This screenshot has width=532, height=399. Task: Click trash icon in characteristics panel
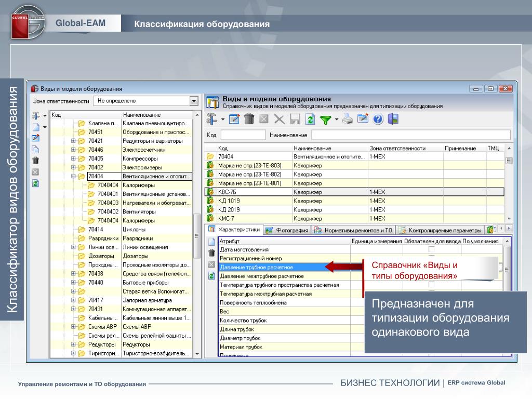pyautogui.click(x=212, y=253)
